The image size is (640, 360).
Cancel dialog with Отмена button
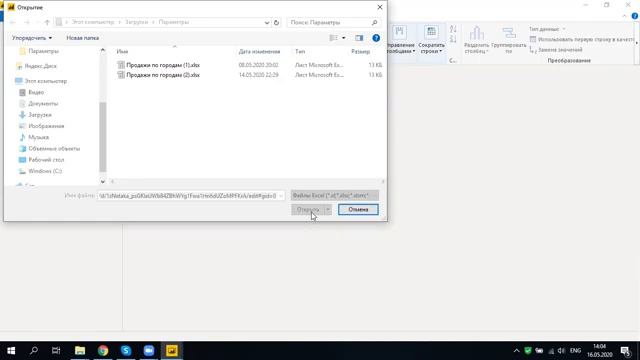pyautogui.click(x=358, y=209)
